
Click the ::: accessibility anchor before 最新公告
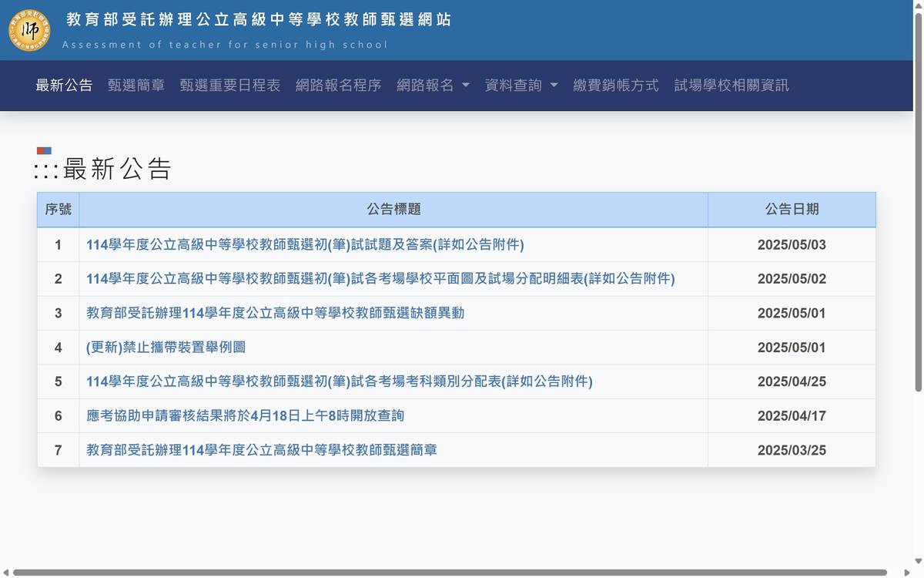46,170
